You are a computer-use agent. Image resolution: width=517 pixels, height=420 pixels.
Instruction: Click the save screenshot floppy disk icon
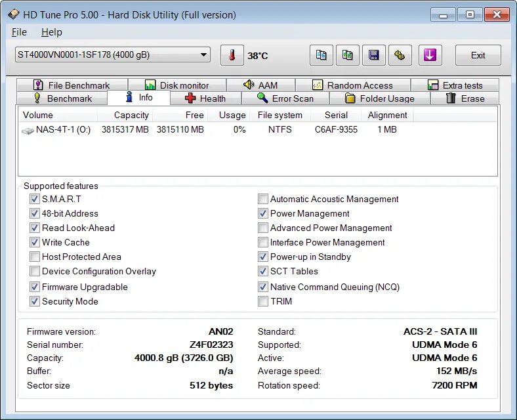pyautogui.click(x=373, y=55)
